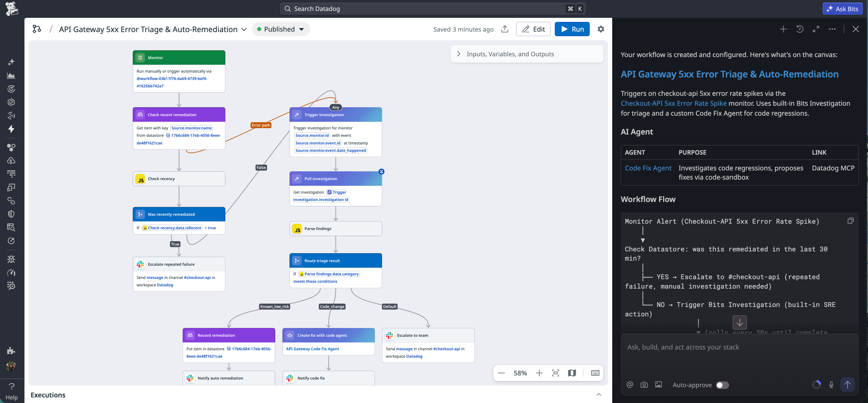This screenshot has height=403, width=868.
Task: Open the Published status dropdown
Action: tap(281, 29)
